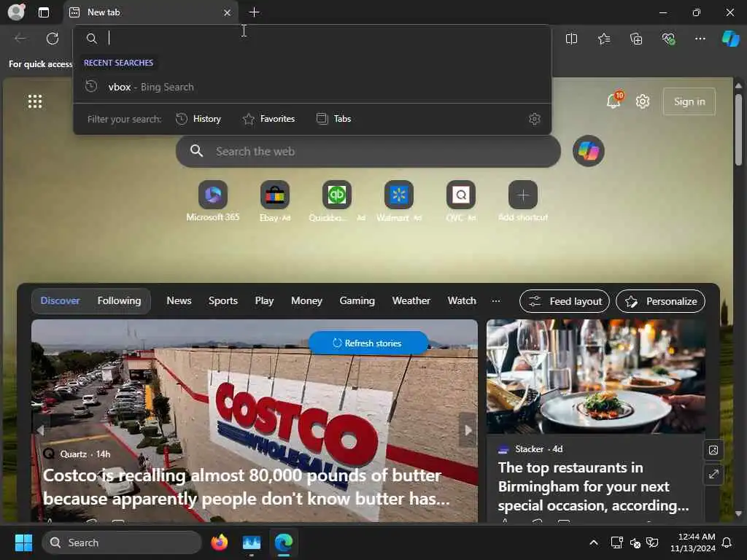The height and width of the screenshot is (560, 747).
Task: Open Copilot button beside search box
Action: 589,151
